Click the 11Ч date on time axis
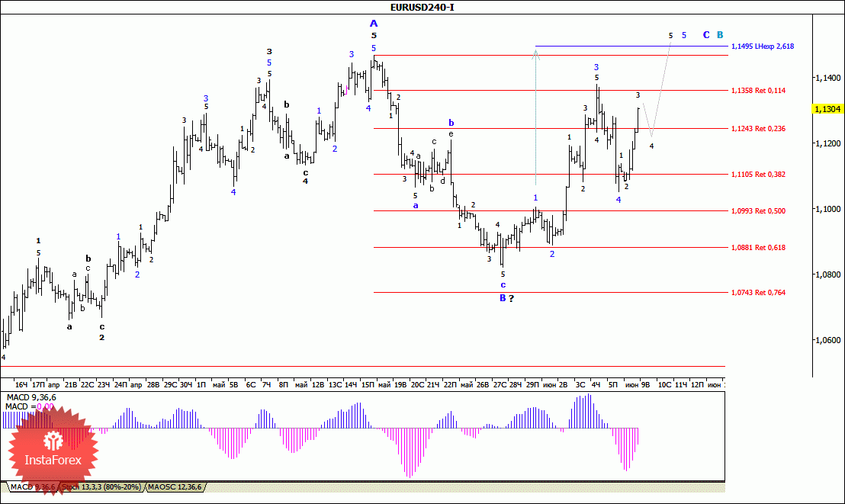The image size is (845, 504). [x=681, y=385]
